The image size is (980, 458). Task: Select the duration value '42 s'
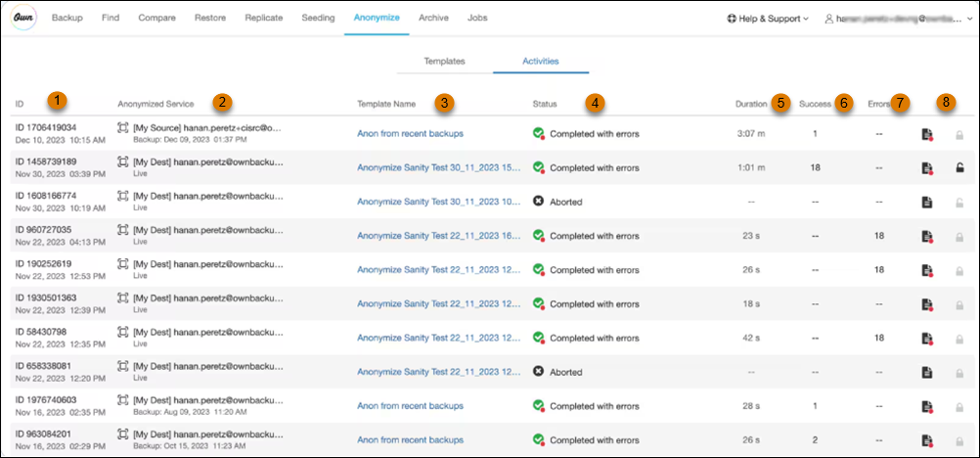(x=751, y=339)
